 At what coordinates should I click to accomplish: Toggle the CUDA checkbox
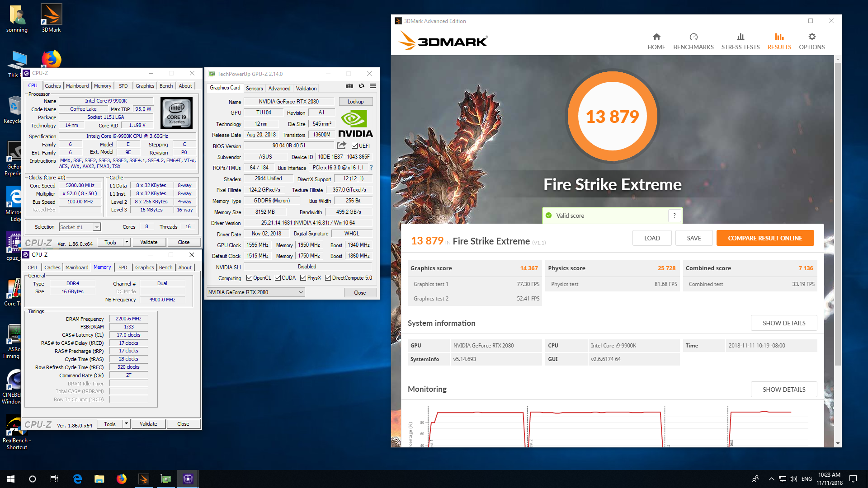[x=278, y=278]
